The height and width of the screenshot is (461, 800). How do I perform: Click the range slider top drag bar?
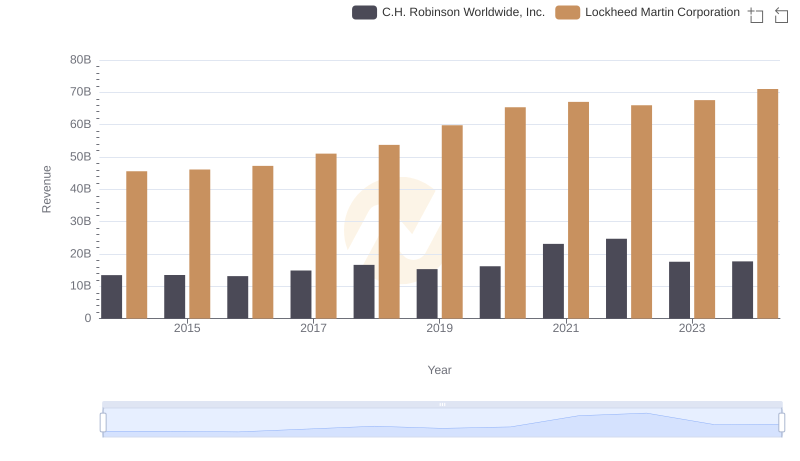(x=442, y=404)
